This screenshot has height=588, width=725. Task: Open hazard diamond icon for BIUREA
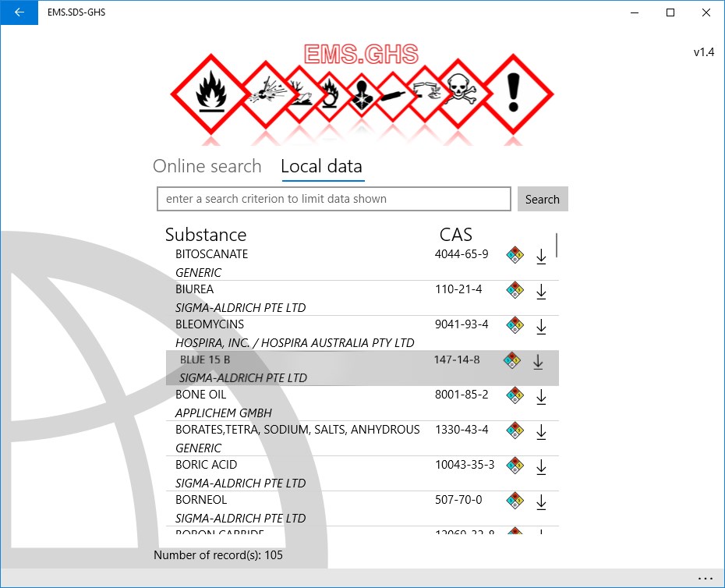pos(515,289)
